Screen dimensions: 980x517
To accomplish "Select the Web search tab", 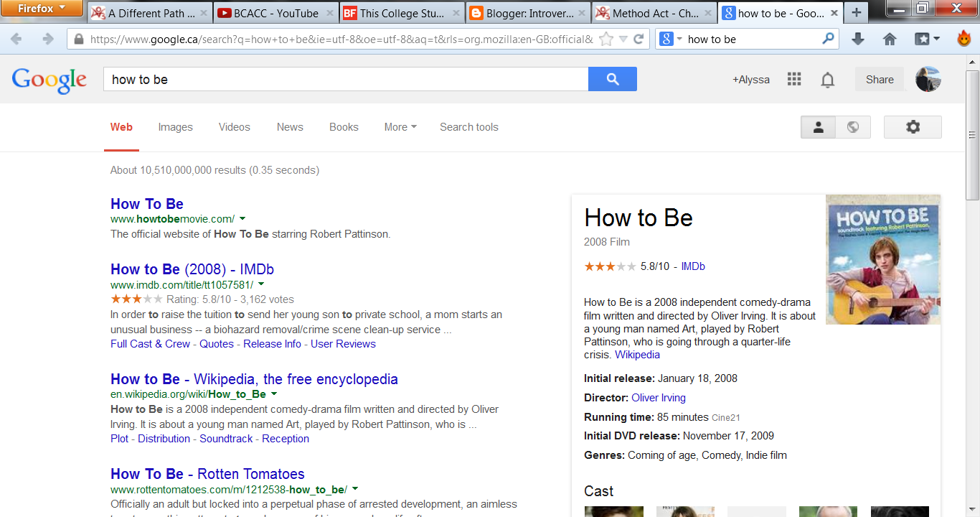I will coord(121,127).
